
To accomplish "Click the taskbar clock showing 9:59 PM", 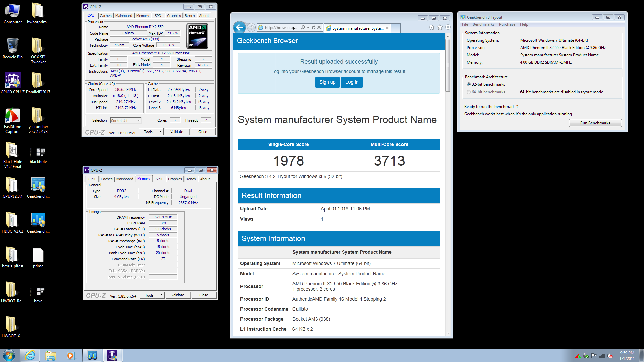I will click(x=627, y=356).
